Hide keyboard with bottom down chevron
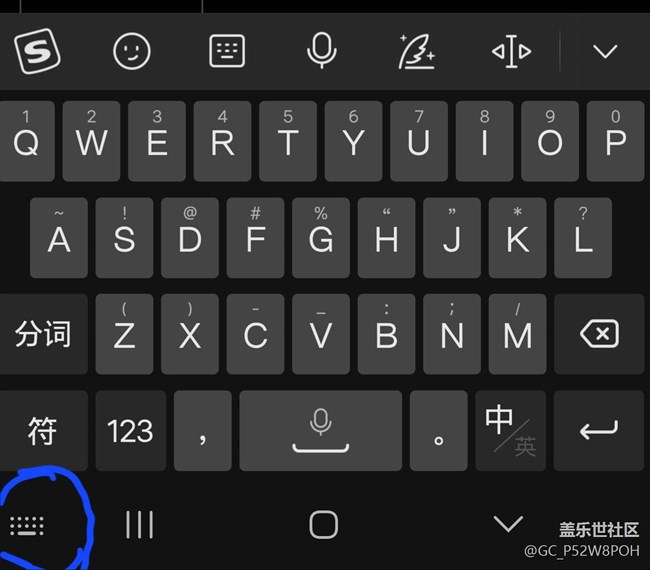The width and height of the screenshot is (650, 570). pyautogui.click(x=508, y=524)
